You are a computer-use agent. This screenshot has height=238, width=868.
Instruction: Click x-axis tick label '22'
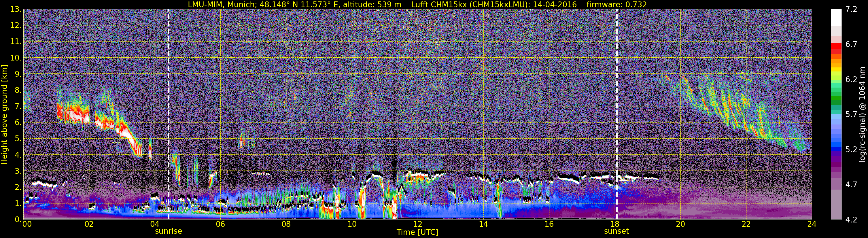pyautogui.click(x=746, y=224)
